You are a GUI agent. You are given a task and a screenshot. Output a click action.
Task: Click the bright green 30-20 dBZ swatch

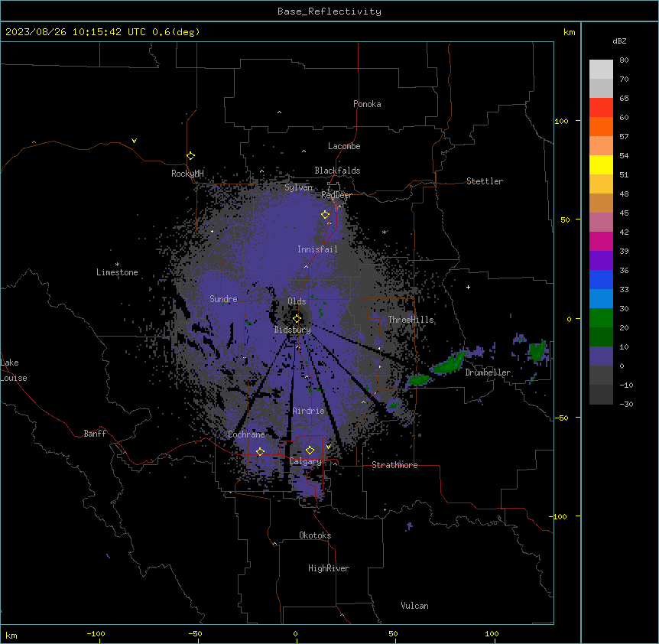601,318
